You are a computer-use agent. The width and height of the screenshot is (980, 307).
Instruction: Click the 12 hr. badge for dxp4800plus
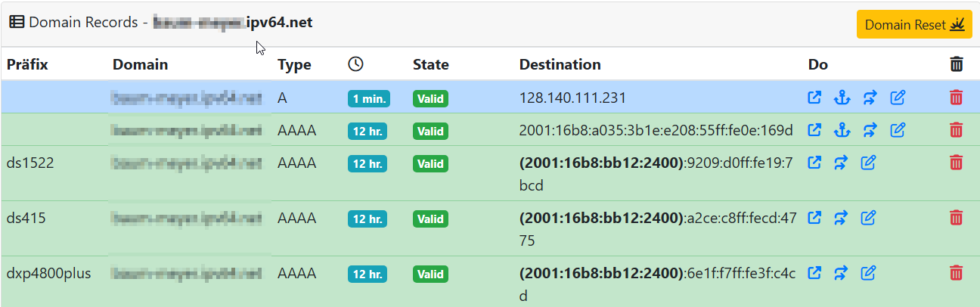click(x=368, y=274)
